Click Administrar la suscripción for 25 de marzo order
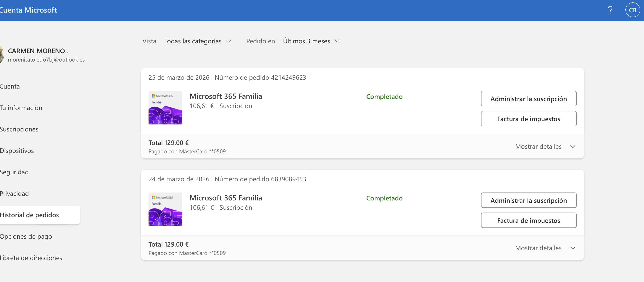The height and width of the screenshot is (282, 644). pos(529,99)
